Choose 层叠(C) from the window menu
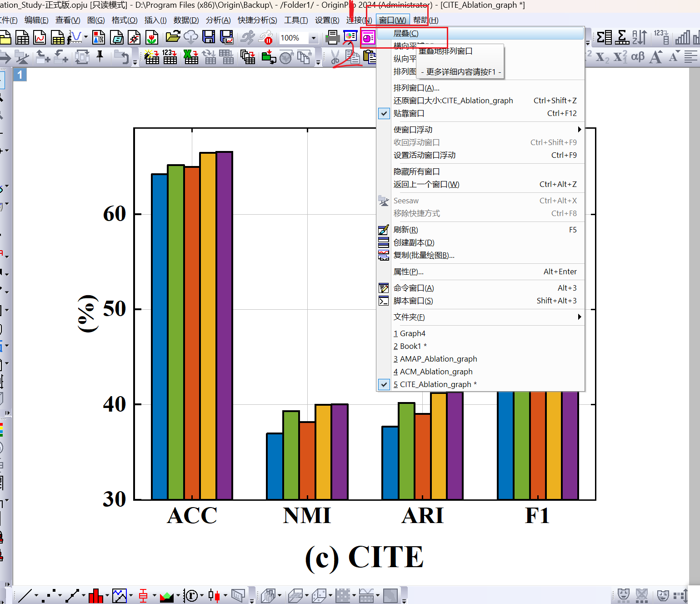 click(x=480, y=33)
